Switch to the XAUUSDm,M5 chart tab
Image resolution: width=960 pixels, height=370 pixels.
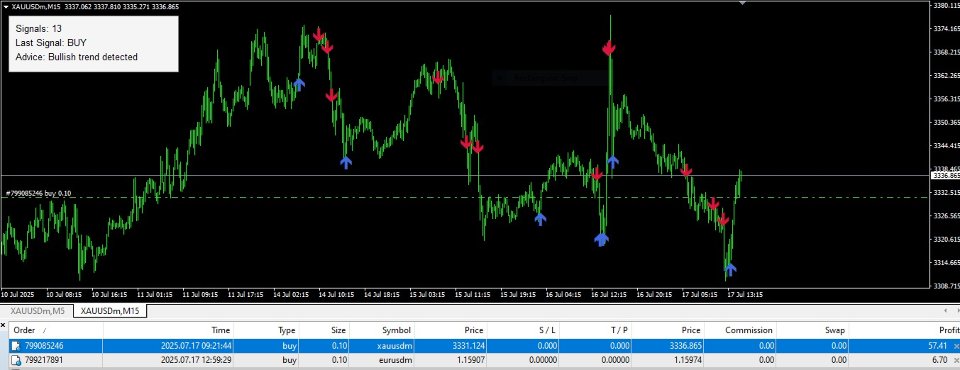37,311
